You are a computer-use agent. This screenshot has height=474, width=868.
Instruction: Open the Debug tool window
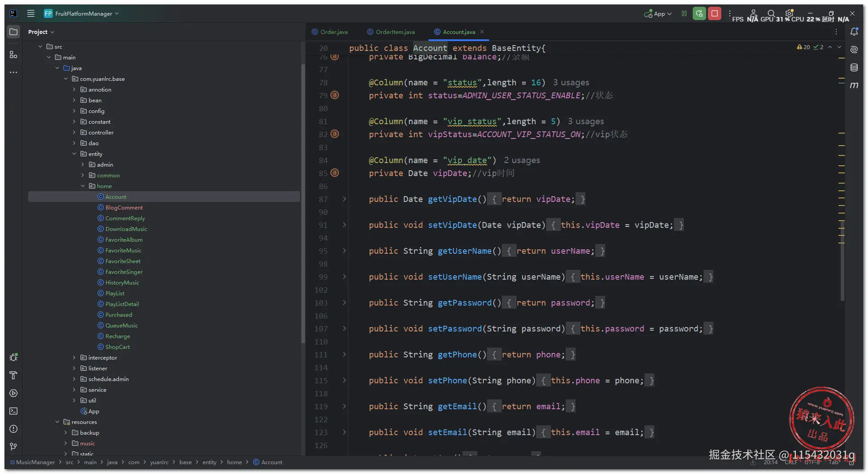(x=13, y=357)
